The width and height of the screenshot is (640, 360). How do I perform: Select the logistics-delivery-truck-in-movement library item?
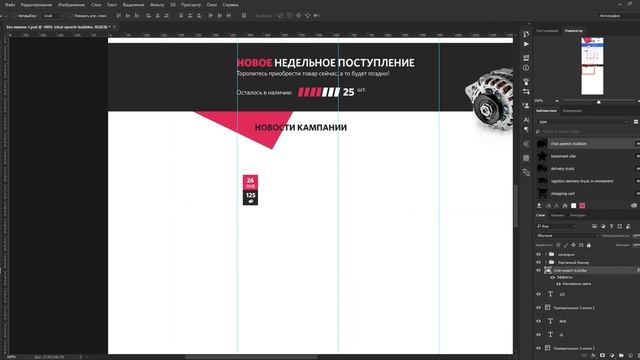click(x=588, y=181)
